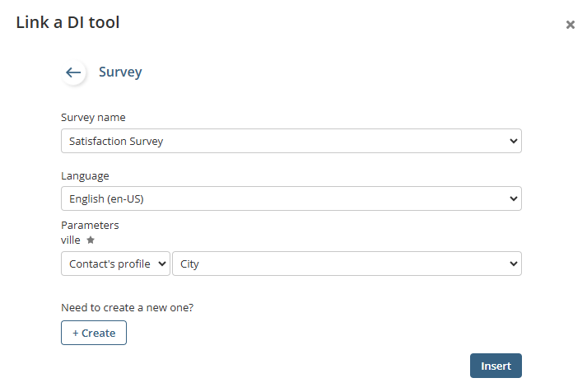This screenshot has width=587, height=392.
Task: Click the Survey name label
Action: click(93, 117)
